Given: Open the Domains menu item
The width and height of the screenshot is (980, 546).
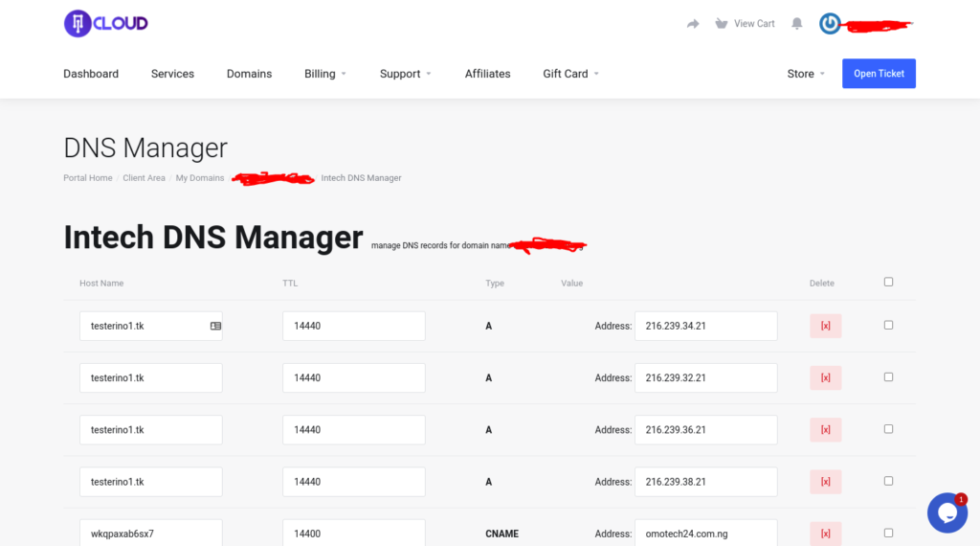Looking at the screenshot, I should pos(249,74).
